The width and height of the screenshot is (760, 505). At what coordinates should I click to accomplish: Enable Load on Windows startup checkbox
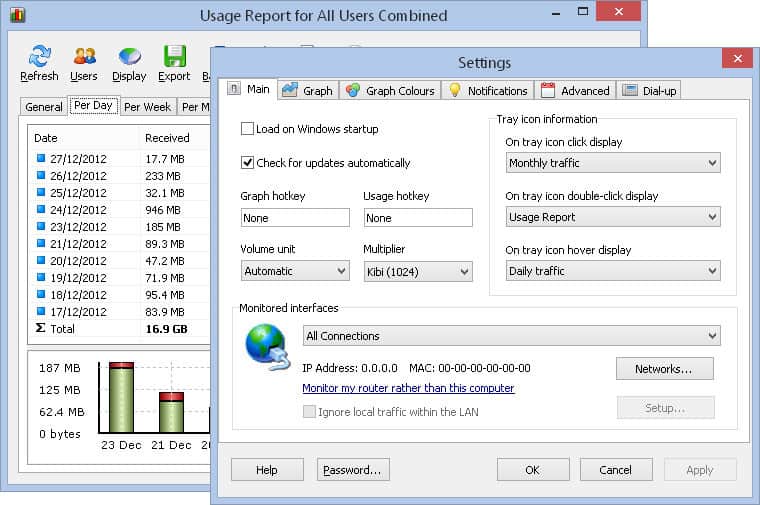247,129
